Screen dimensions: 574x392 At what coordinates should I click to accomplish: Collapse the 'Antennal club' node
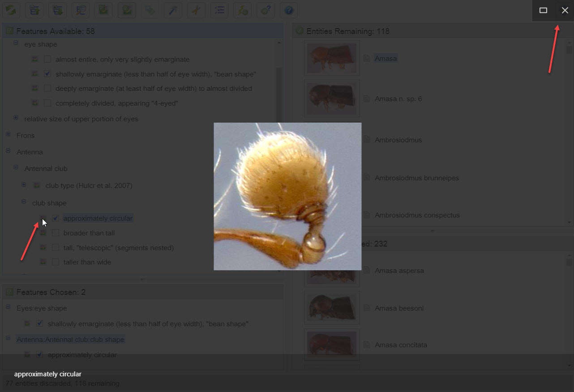pyautogui.click(x=16, y=168)
